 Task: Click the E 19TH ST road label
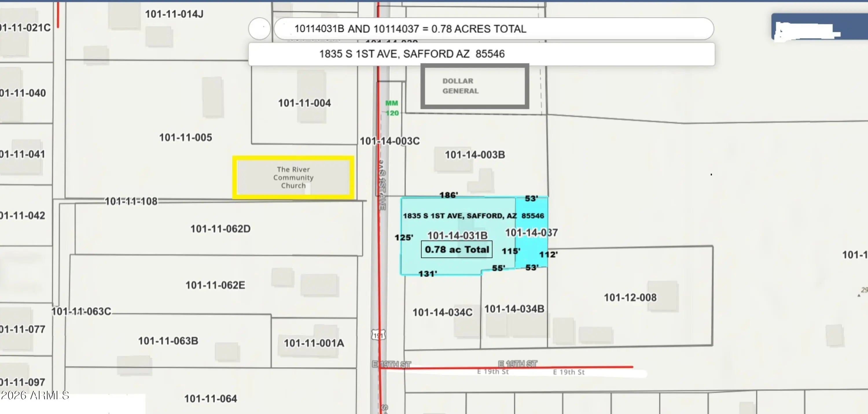tap(518, 364)
